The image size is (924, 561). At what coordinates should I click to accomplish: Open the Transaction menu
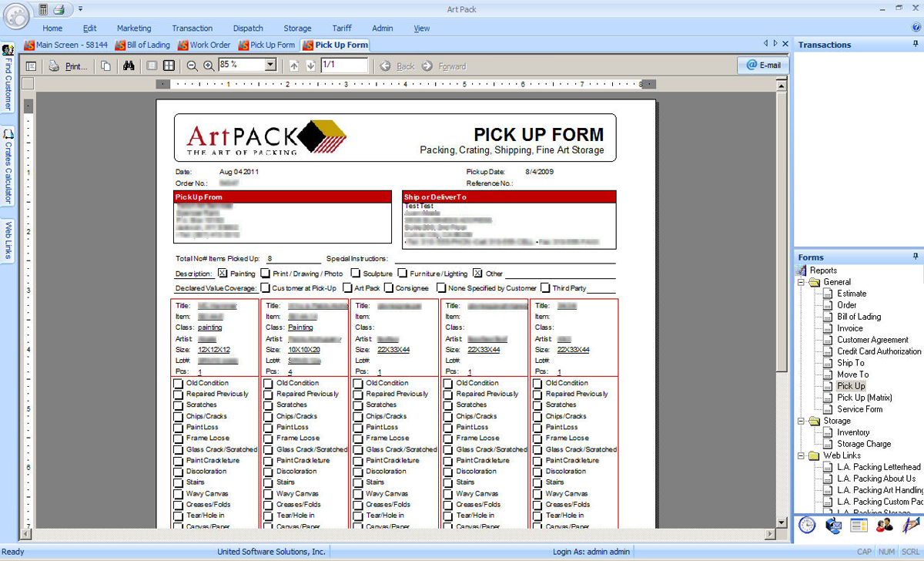pos(192,29)
